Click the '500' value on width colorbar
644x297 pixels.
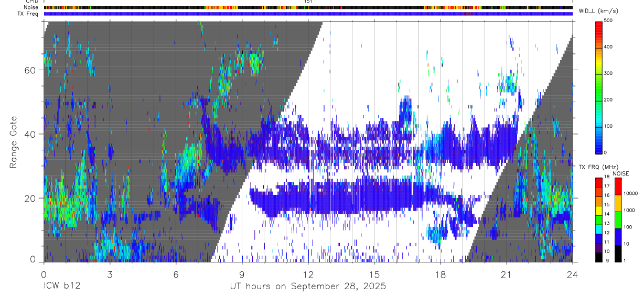pos(609,20)
